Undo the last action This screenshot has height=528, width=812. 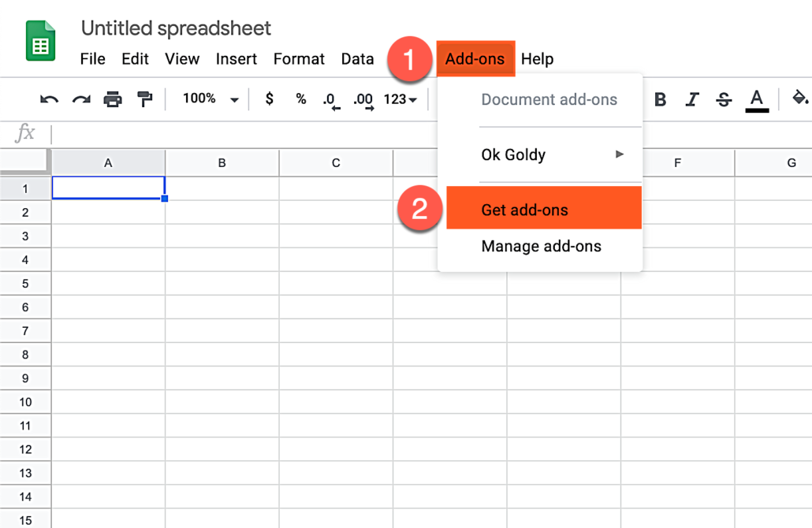49,99
